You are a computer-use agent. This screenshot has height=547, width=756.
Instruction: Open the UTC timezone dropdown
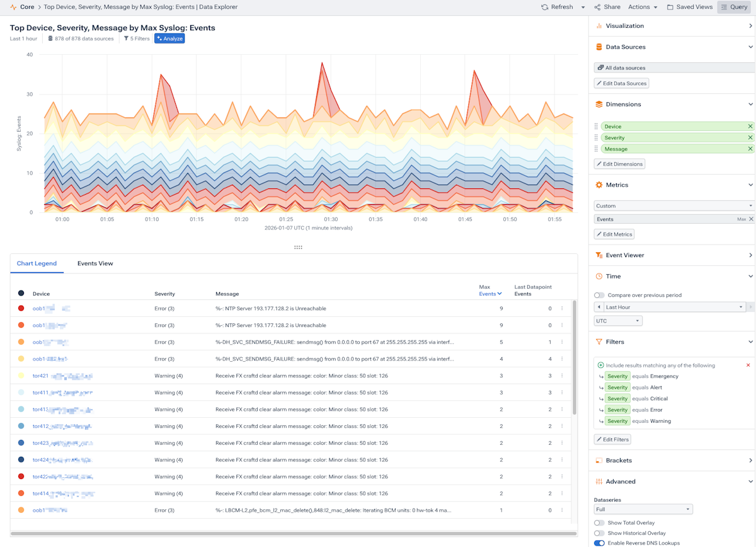618,321
